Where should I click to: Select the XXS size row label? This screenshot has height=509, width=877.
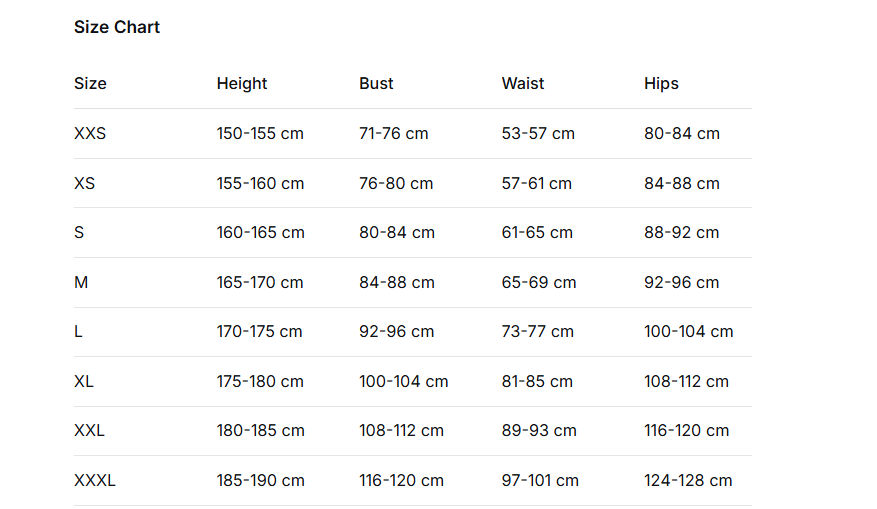tap(90, 134)
